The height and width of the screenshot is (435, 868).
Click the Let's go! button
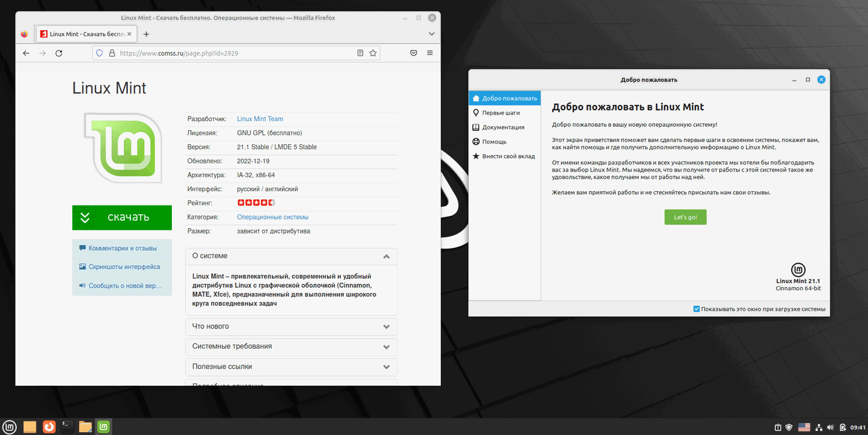(x=685, y=217)
